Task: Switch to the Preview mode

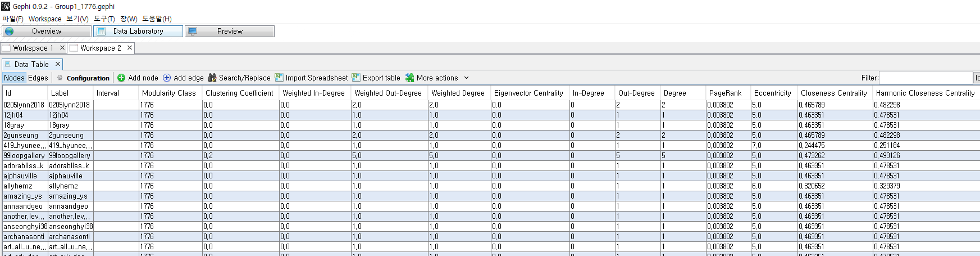Action: (x=230, y=32)
